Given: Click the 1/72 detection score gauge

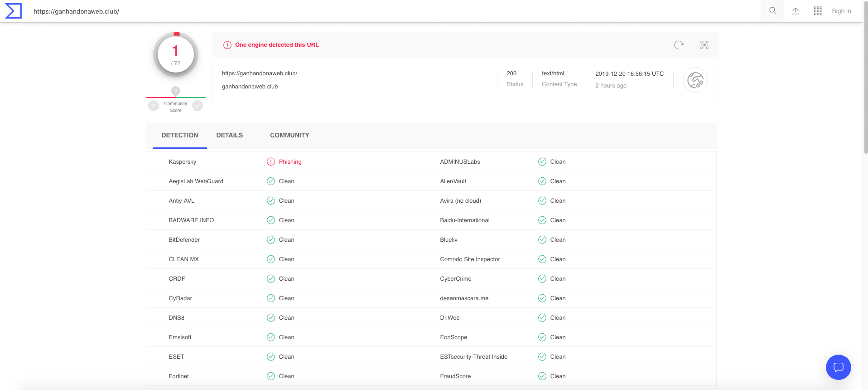Looking at the screenshot, I should point(176,55).
